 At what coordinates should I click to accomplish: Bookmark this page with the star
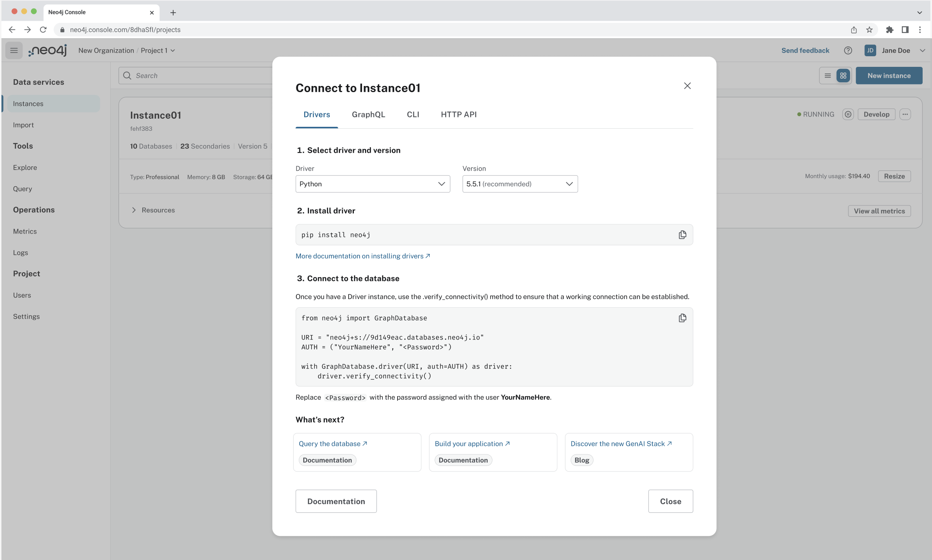point(869,30)
